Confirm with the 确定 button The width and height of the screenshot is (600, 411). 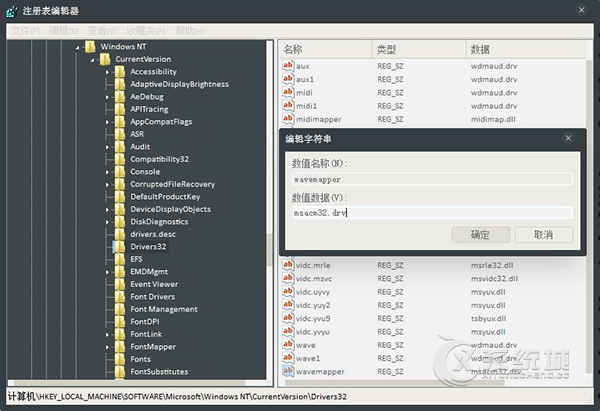480,235
